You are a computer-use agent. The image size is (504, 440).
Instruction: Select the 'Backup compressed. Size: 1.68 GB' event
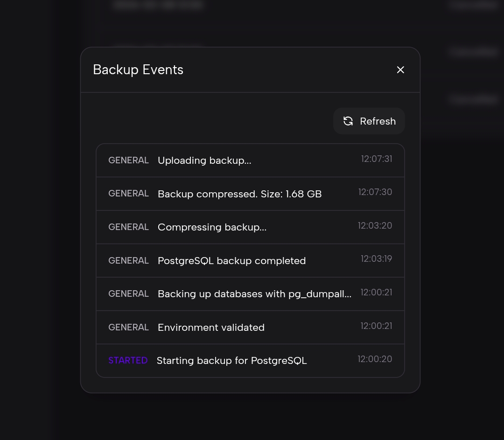(x=239, y=194)
